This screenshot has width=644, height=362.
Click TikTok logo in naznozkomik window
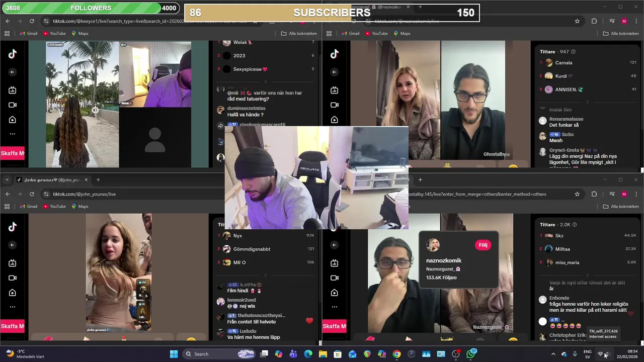335,54
